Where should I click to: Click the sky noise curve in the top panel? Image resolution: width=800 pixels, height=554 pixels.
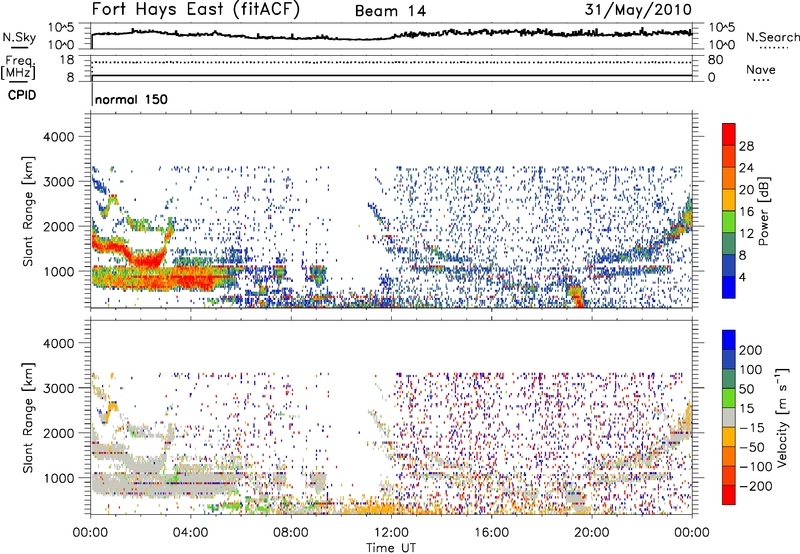(391, 35)
